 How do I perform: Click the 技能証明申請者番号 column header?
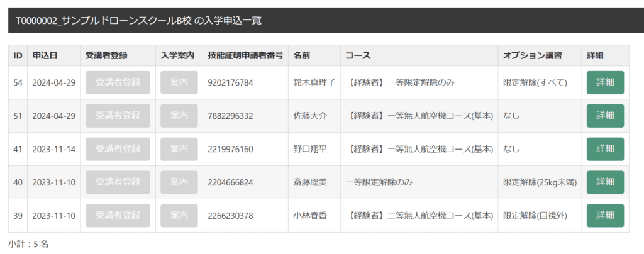click(x=245, y=56)
